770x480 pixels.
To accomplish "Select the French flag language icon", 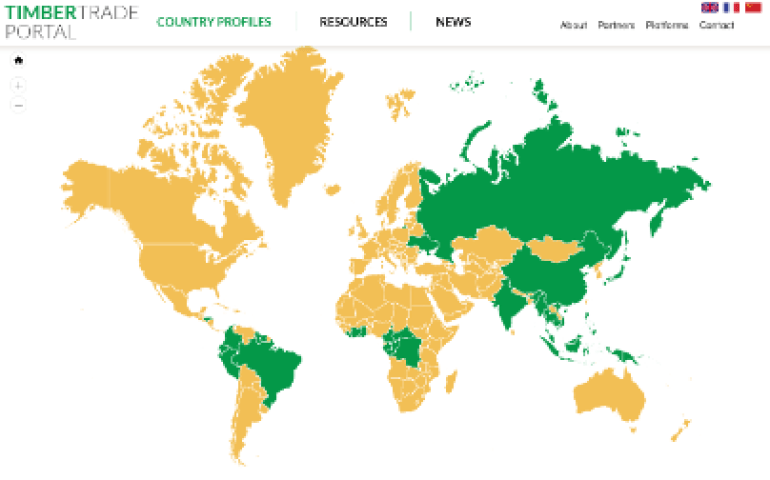I will click(x=731, y=8).
